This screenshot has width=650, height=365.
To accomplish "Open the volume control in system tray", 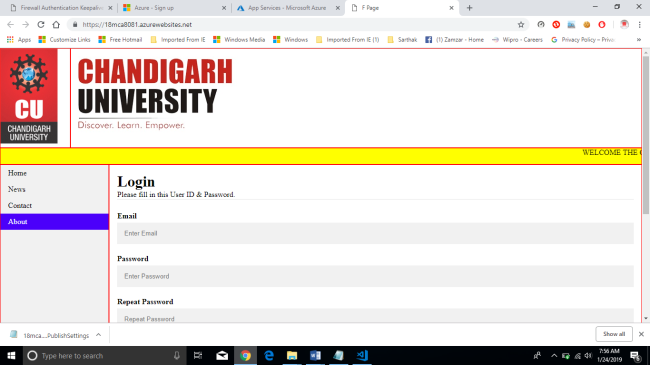I will tap(588, 355).
